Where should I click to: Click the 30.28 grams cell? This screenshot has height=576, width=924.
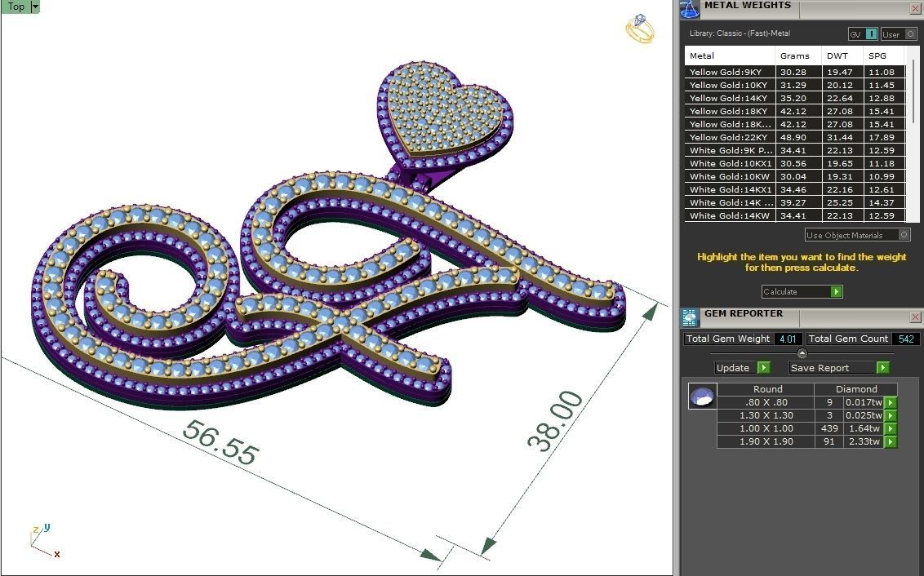click(798, 72)
